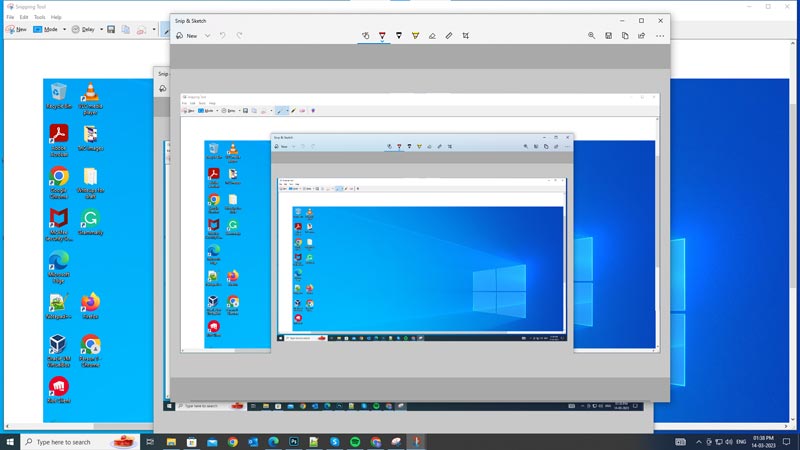Select the yellow Highlighter in front Snip & Sketch
The height and width of the screenshot is (450, 800).
415,36
